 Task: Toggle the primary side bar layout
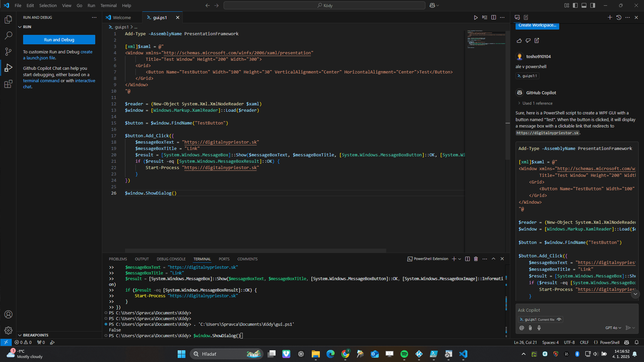[575, 5]
